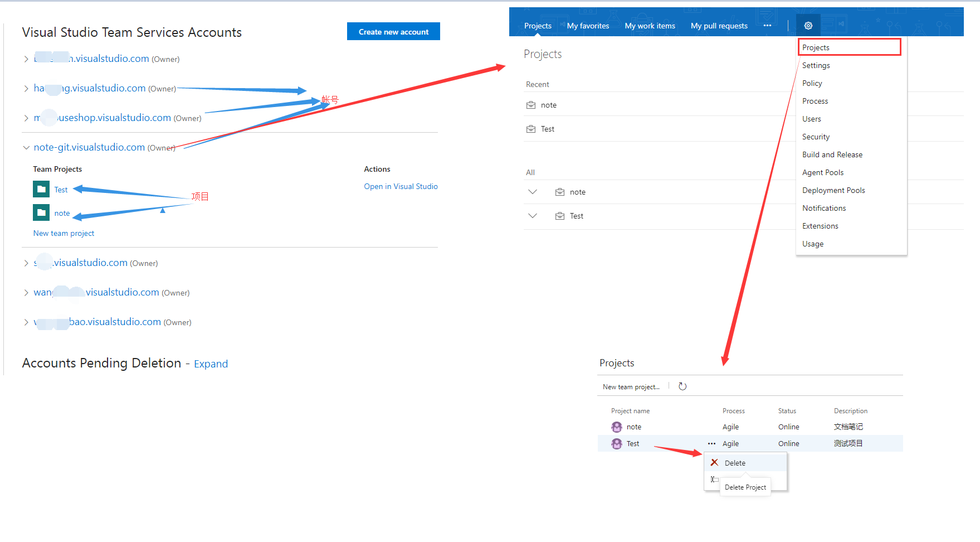Click briefcase icon beside recent Test project
The image size is (980, 542).
point(531,129)
